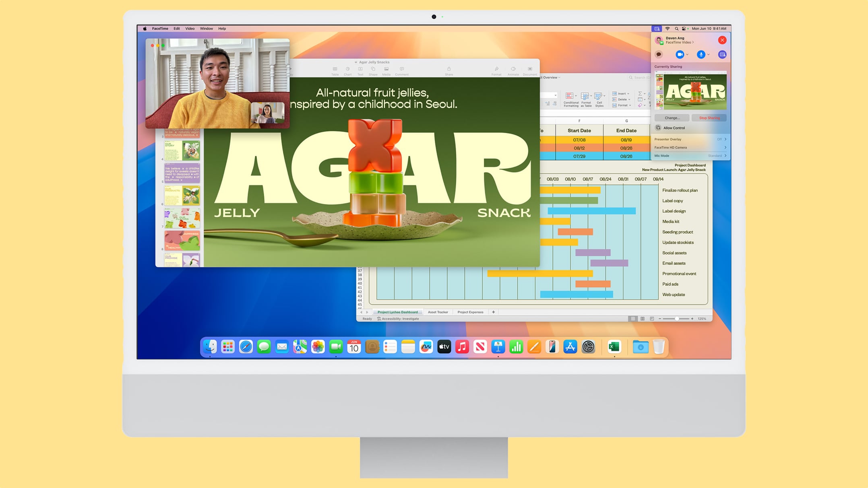Click FaceTime HD Camera option in sidebar
The height and width of the screenshot is (488, 868).
point(688,147)
